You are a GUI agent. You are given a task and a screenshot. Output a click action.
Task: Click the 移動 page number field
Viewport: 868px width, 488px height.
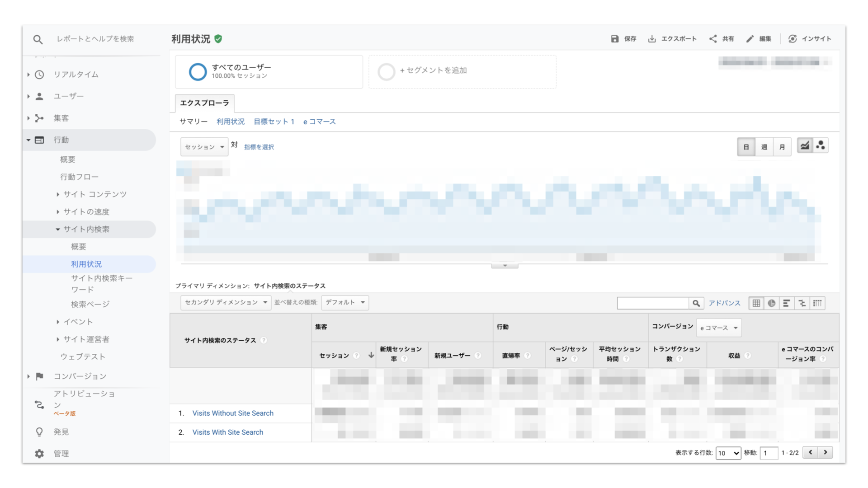coord(769,453)
